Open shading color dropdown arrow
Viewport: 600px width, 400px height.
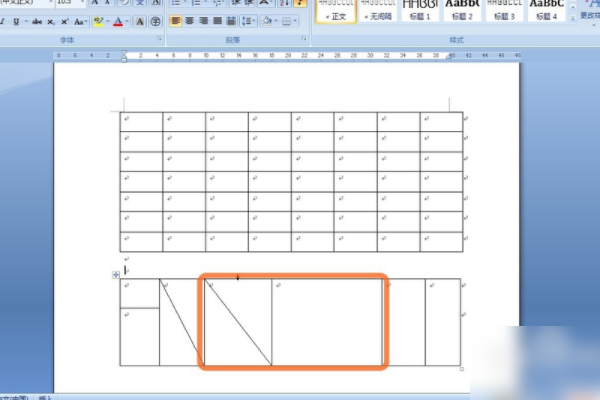click(x=276, y=21)
